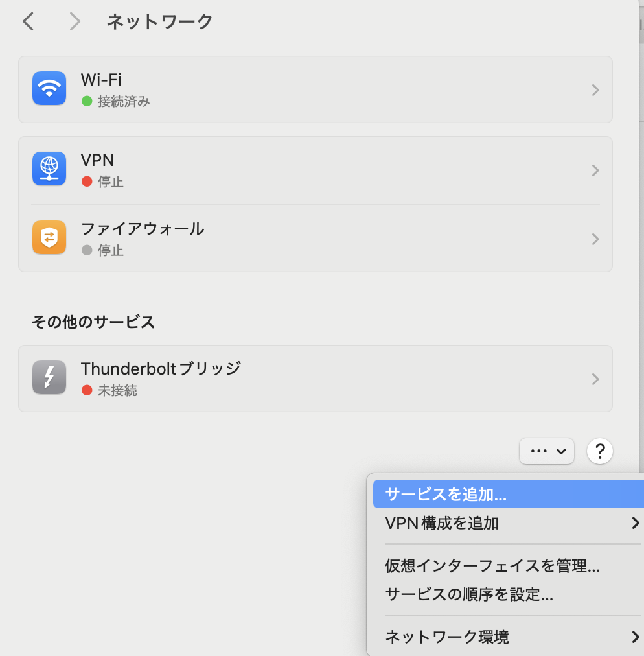This screenshot has width=644, height=656.
Task: Open ネットワーク環境 submenu
Action: [x=509, y=637]
